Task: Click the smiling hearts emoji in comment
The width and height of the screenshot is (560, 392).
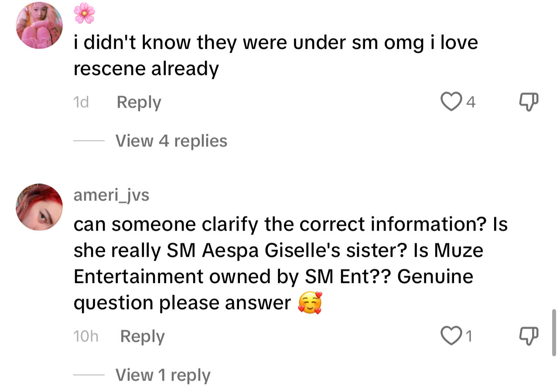Action: click(310, 303)
